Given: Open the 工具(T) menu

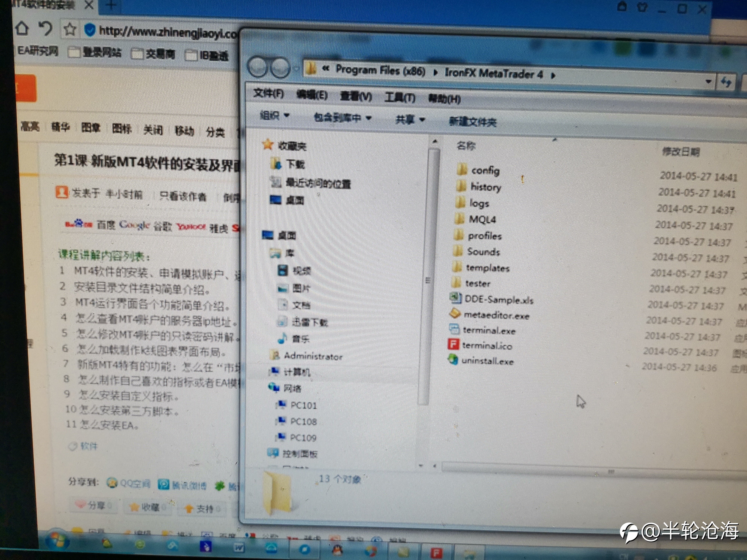Looking at the screenshot, I should pyautogui.click(x=400, y=98).
